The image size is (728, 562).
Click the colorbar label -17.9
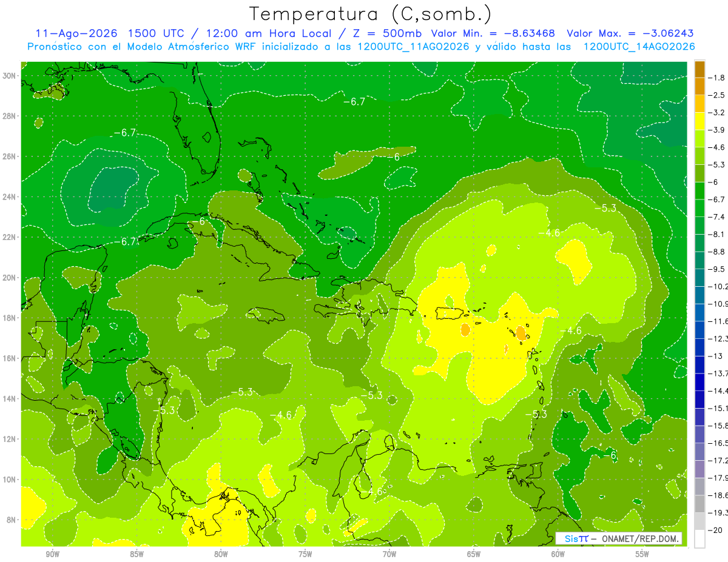718,478
